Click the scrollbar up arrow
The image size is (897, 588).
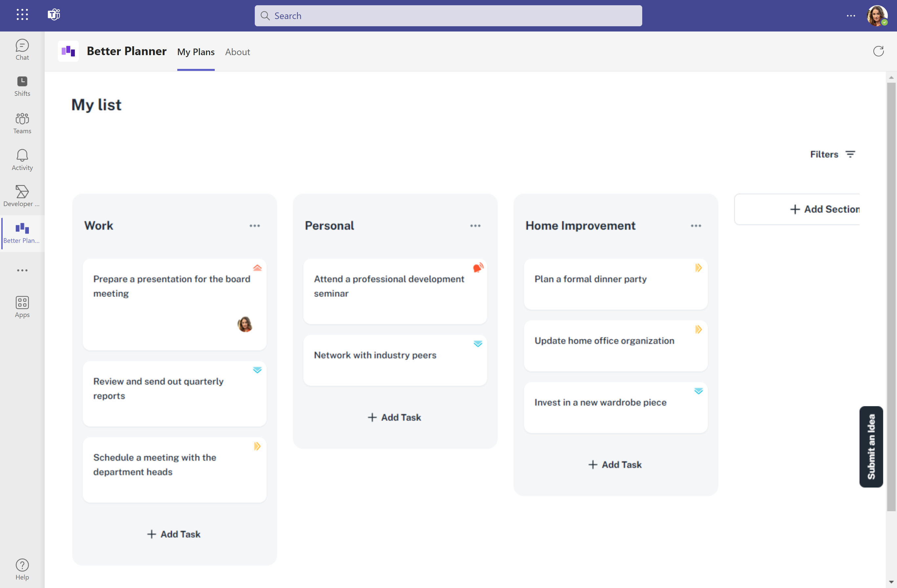(891, 77)
